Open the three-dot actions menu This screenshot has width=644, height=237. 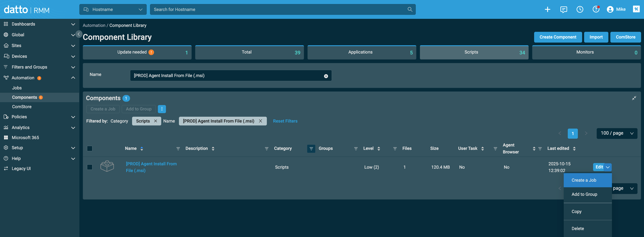click(162, 109)
